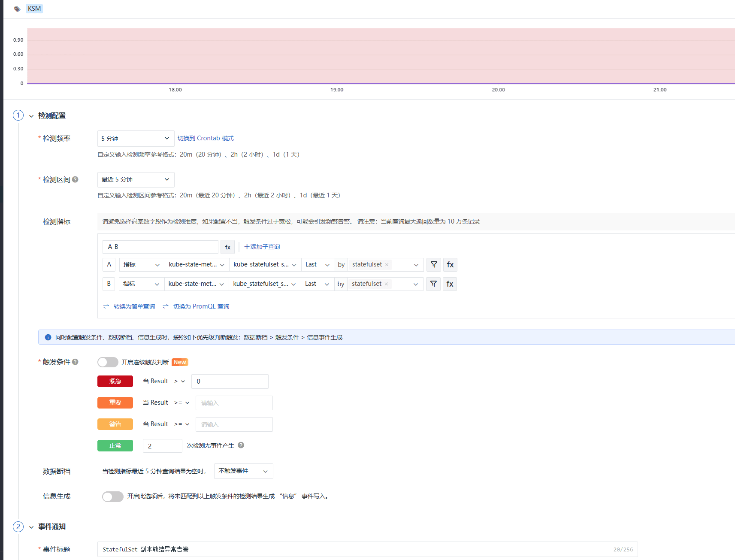
Task: Click the help icon next to 触发条件
Action: [x=75, y=362]
